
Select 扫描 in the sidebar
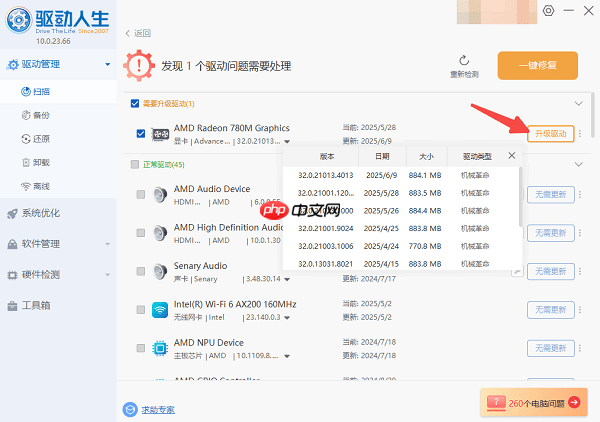(x=58, y=91)
